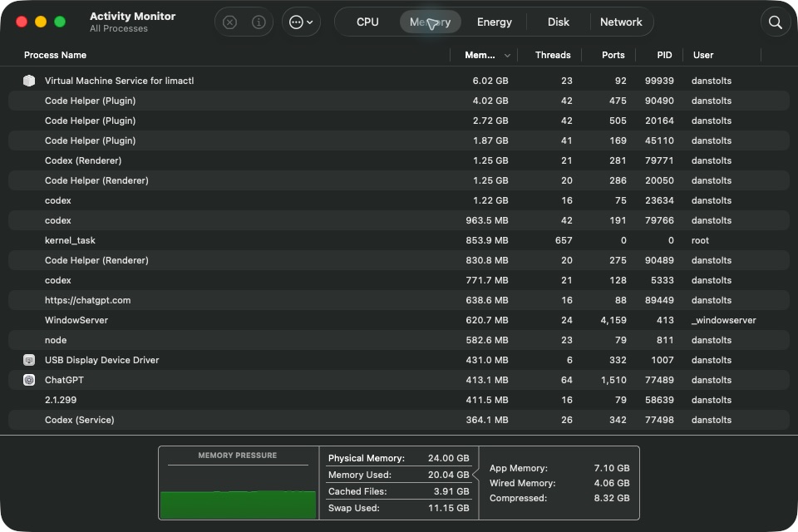
Task: Select the https://chatgpt.com process row
Action: pyautogui.click(x=398, y=300)
